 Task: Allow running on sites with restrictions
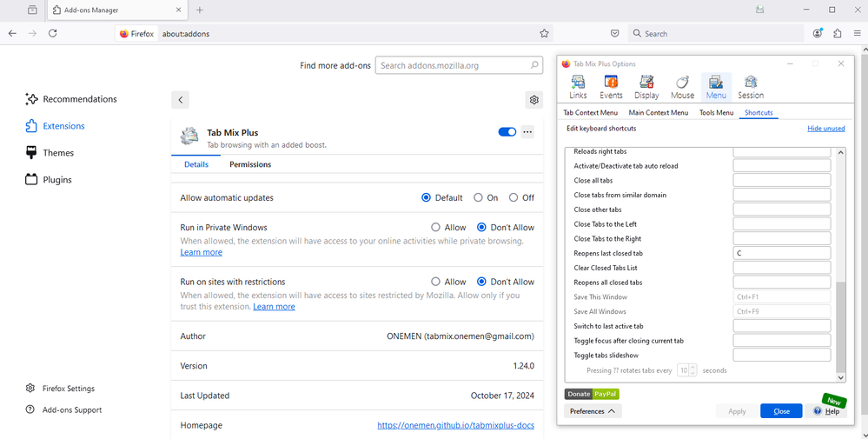435,282
